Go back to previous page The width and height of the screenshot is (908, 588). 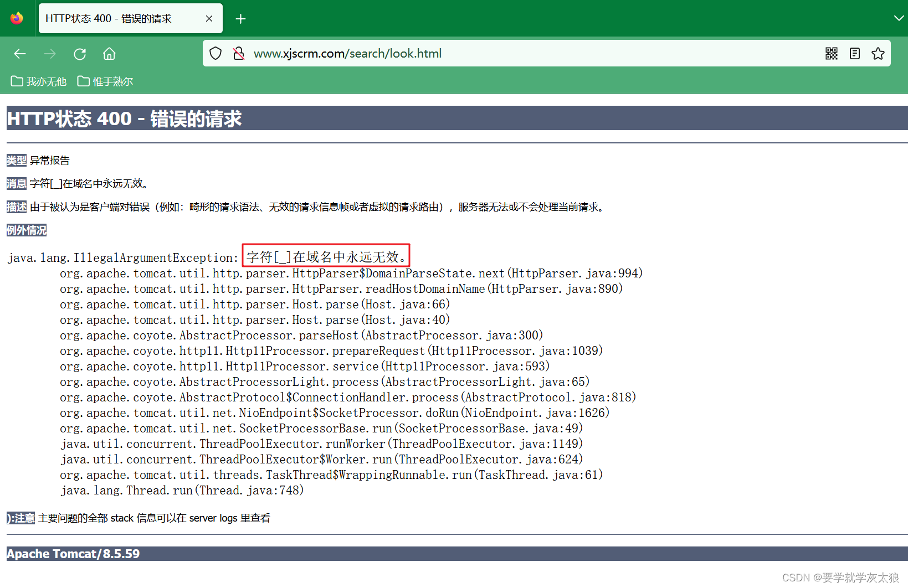[20, 54]
